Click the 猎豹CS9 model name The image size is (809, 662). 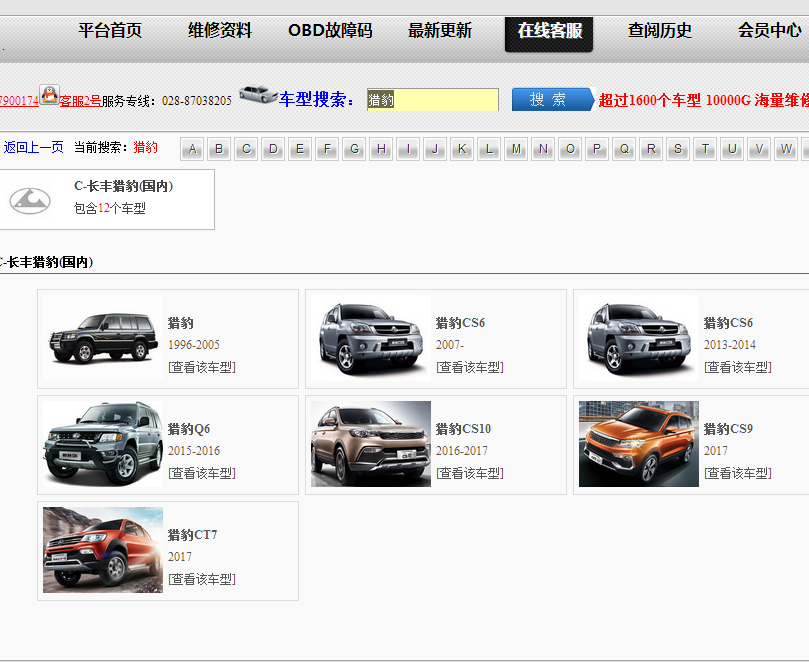point(729,429)
